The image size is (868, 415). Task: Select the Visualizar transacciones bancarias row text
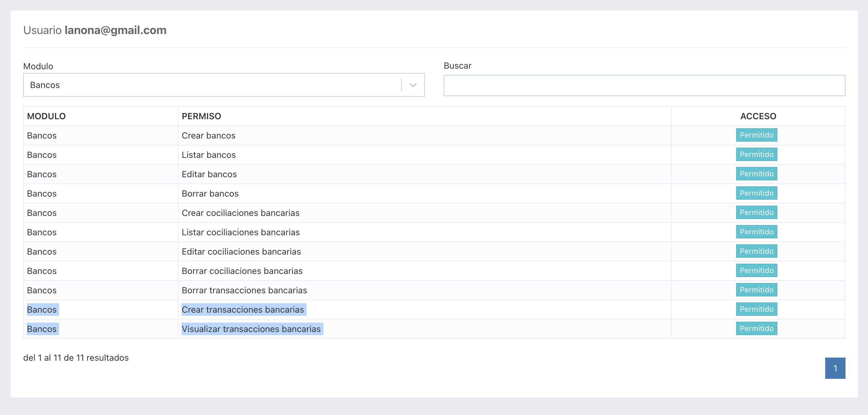[251, 329]
